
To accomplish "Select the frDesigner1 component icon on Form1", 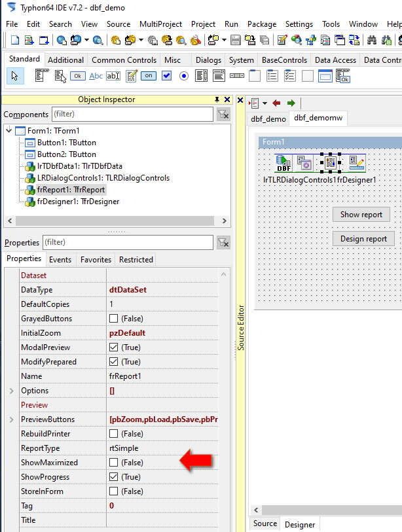I will pos(357,163).
